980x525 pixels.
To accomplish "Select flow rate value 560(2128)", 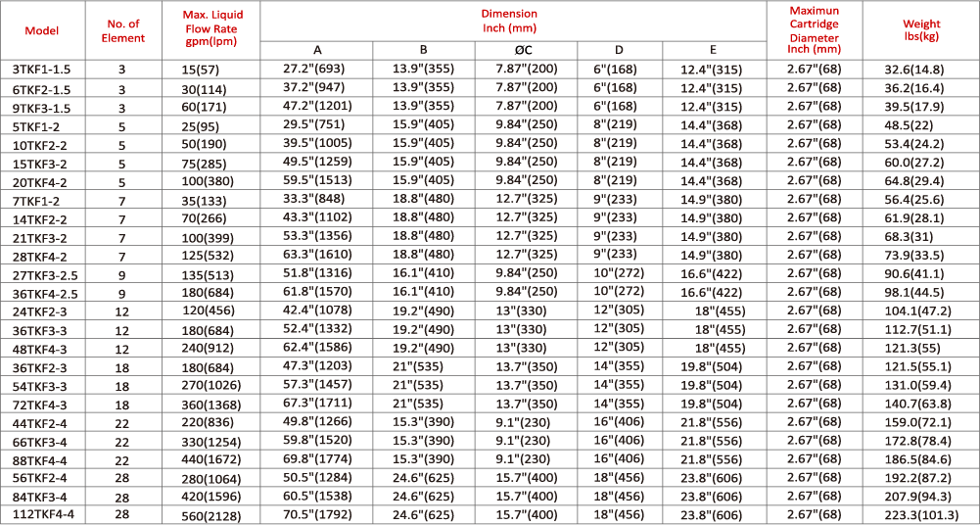I will coord(211,517).
